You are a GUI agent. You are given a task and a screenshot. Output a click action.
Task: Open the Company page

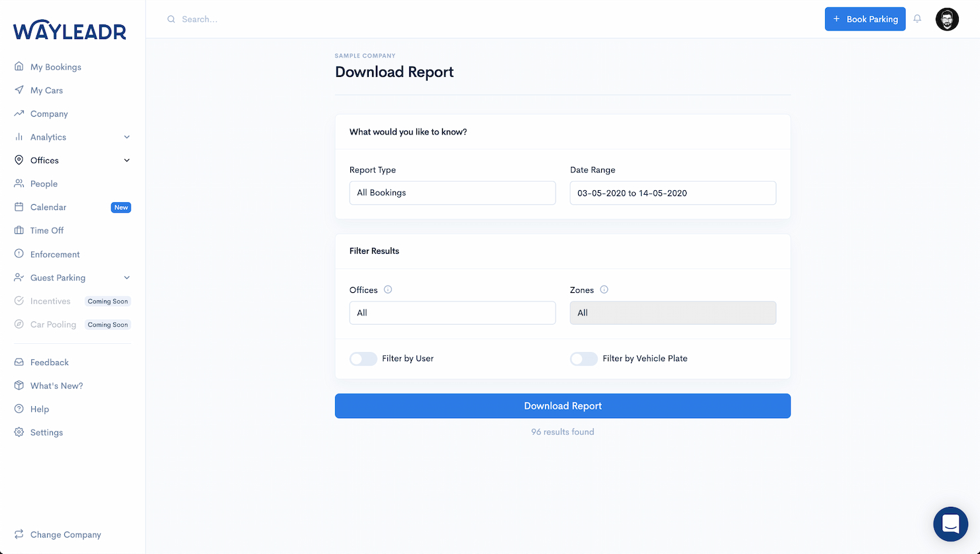[x=48, y=113]
